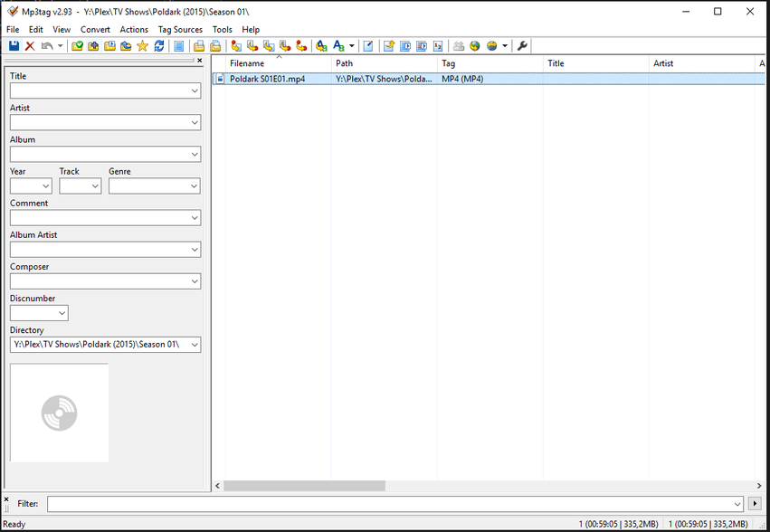
Task: Click the Actions (Quick) icon with green-highlighted a
Action: (x=338, y=45)
